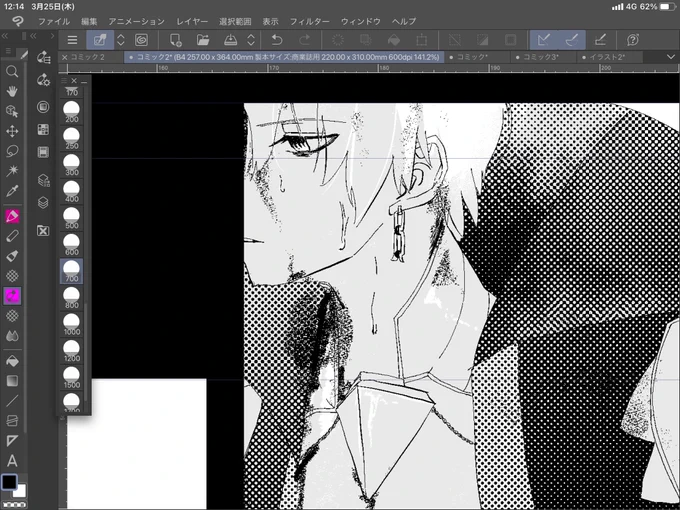Select the white sub color swatch
This screenshot has height=510, width=680.
pyautogui.click(x=20, y=491)
